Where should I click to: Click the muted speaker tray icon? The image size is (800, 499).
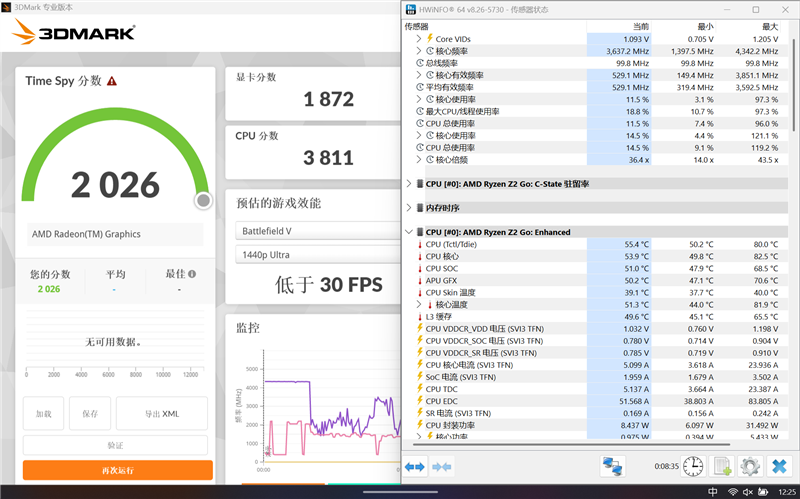tap(748, 491)
